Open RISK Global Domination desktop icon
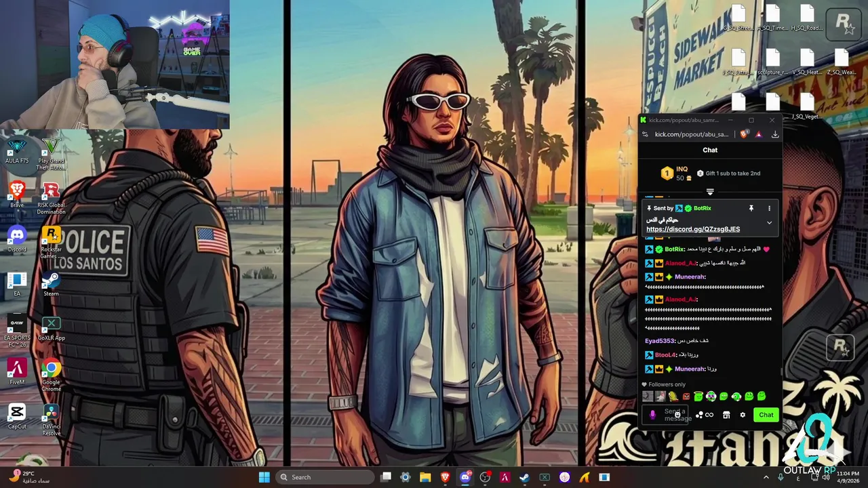Image resolution: width=868 pixels, height=488 pixels. [x=52, y=199]
